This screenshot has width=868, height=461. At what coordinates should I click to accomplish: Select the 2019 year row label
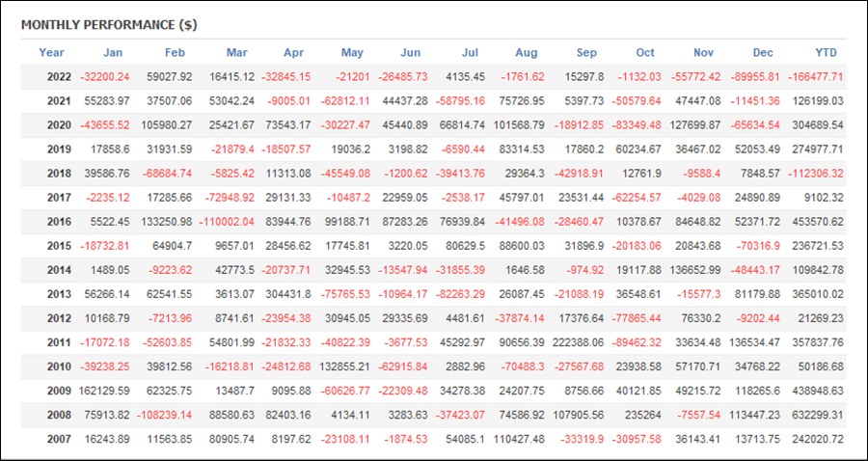click(x=59, y=149)
